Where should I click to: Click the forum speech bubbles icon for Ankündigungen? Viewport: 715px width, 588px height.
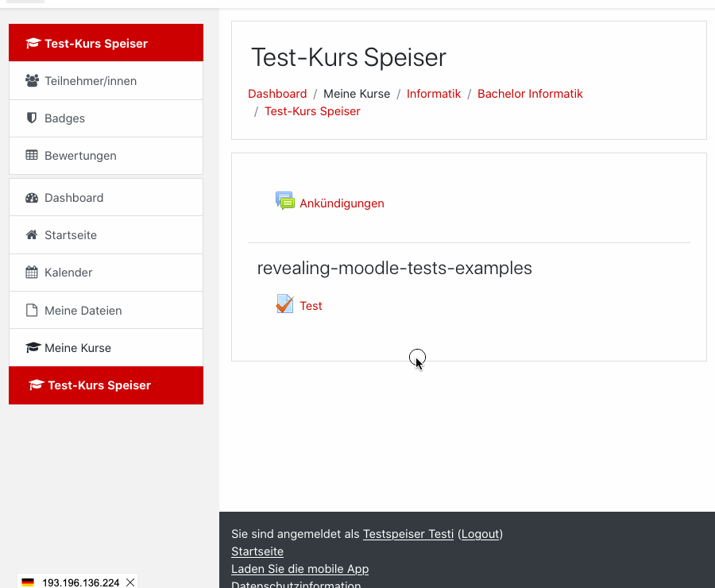(285, 201)
